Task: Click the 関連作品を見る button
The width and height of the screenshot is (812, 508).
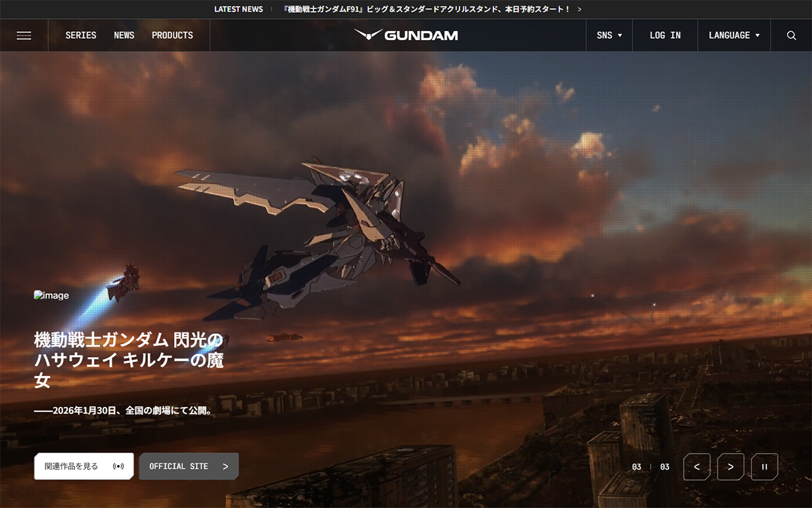Action: (x=84, y=466)
